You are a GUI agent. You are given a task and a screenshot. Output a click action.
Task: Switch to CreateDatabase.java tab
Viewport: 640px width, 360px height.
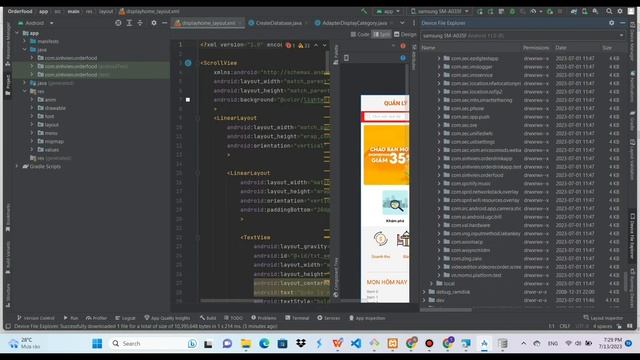tap(278, 23)
